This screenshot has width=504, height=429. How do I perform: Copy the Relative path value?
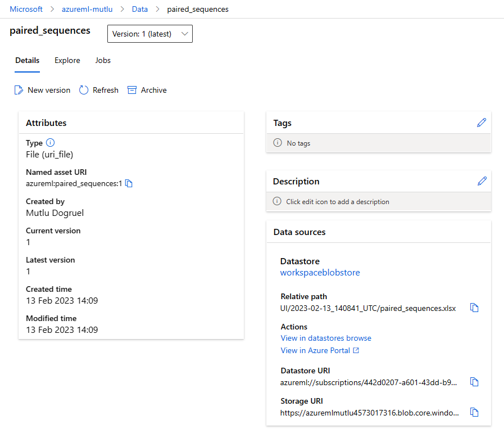pos(474,308)
